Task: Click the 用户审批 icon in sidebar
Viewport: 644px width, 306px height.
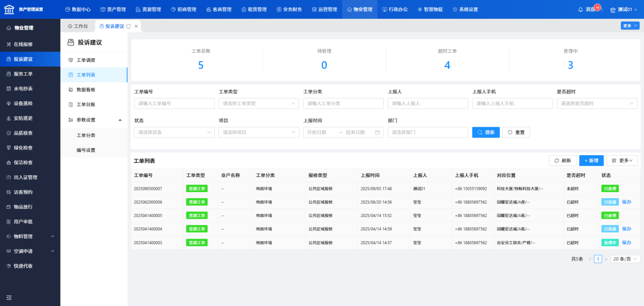Action: (9, 222)
